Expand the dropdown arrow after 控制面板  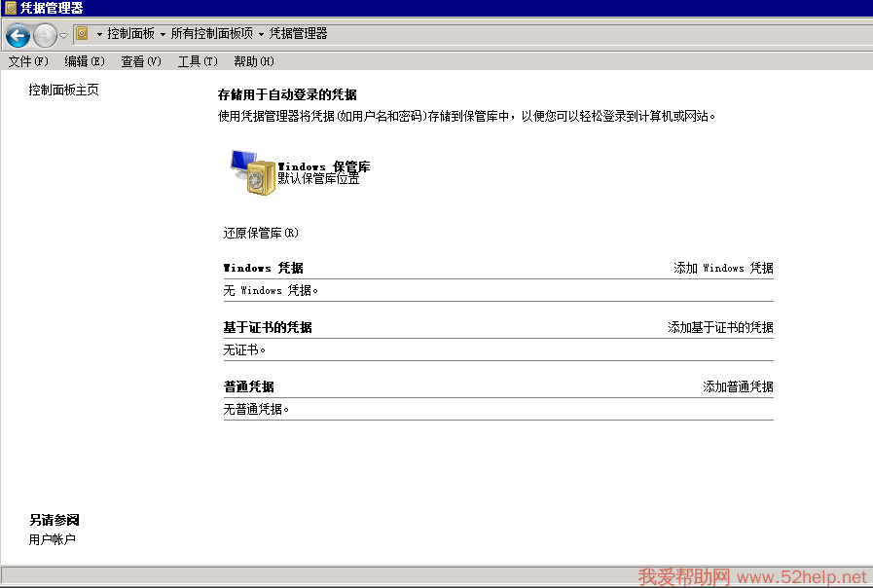pos(163,34)
